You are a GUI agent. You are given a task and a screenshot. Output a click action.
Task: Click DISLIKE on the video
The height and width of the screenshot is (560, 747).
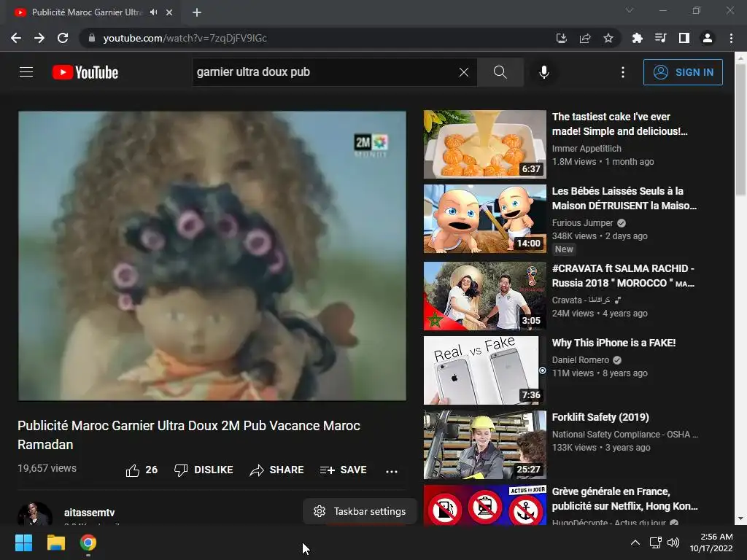[x=204, y=470]
